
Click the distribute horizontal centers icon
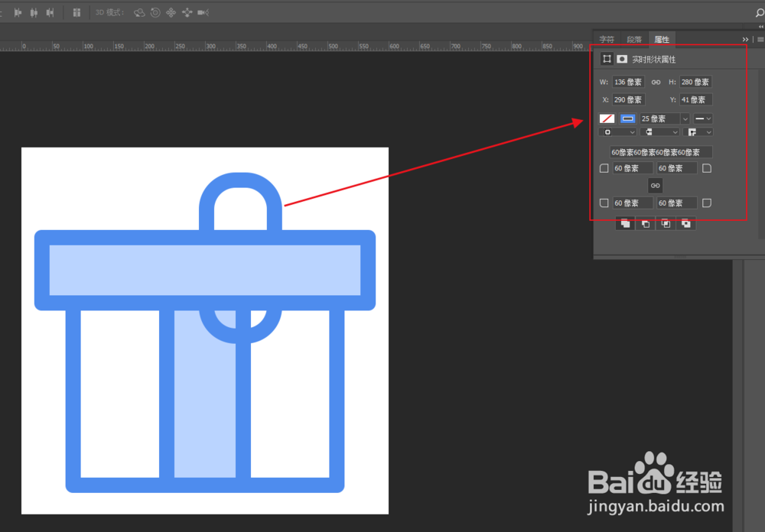[34, 13]
